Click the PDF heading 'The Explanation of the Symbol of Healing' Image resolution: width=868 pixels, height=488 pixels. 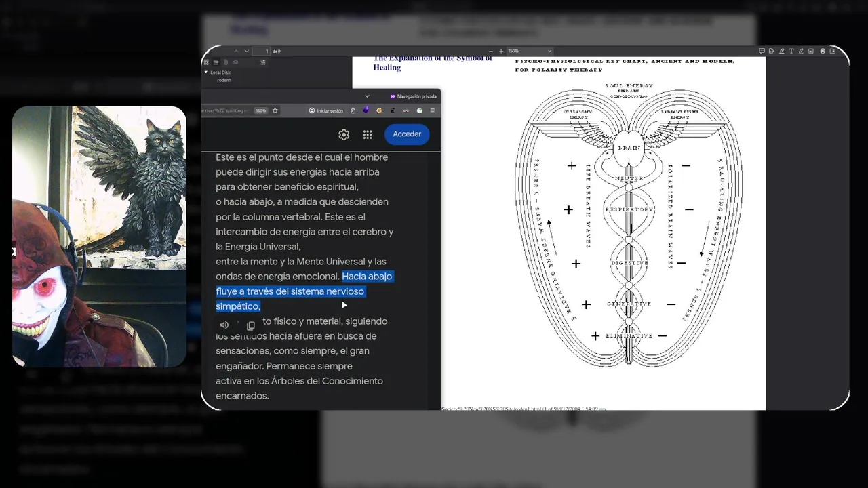433,63
